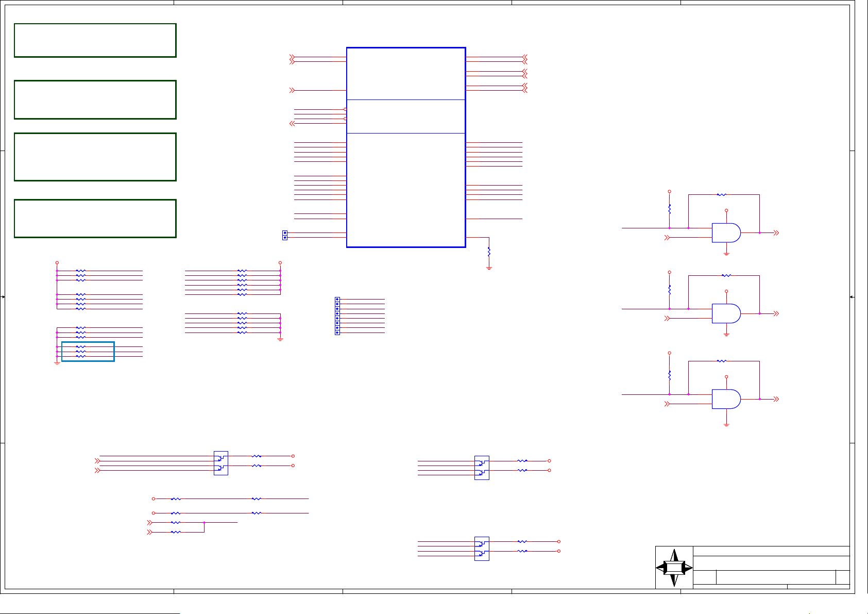The height and width of the screenshot is (614, 868).
Task: Click the ground symbol under the topmost AND gate
Action: pos(726,254)
